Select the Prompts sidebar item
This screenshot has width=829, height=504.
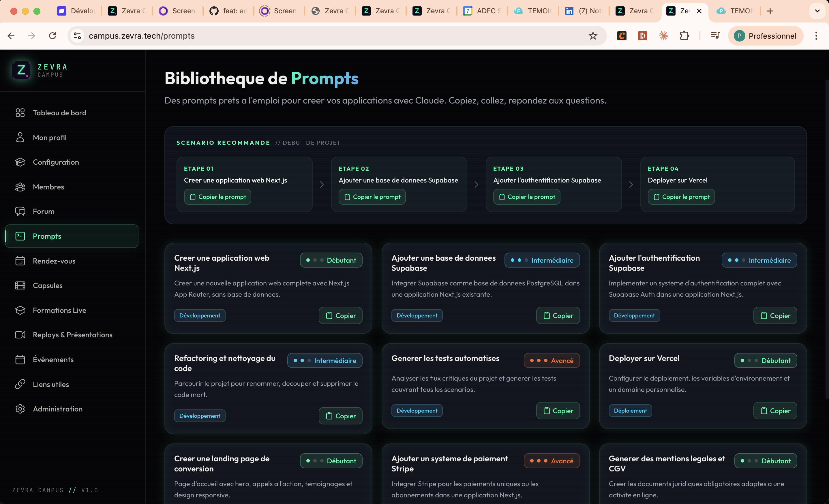point(47,236)
